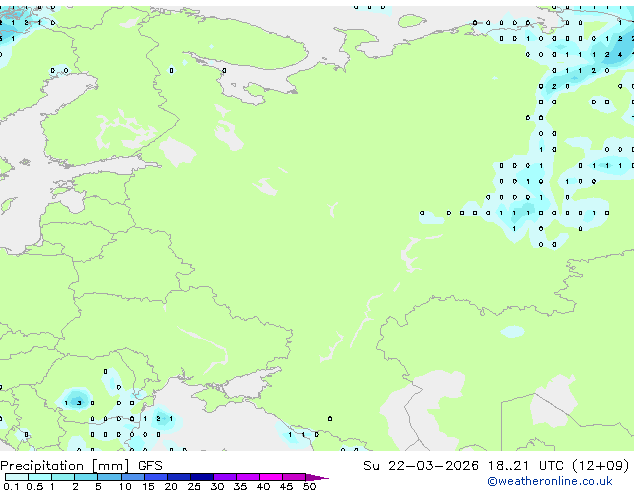Select the 45–50 mm legend swatch
This screenshot has width=634, height=490.
(x=294, y=477)
